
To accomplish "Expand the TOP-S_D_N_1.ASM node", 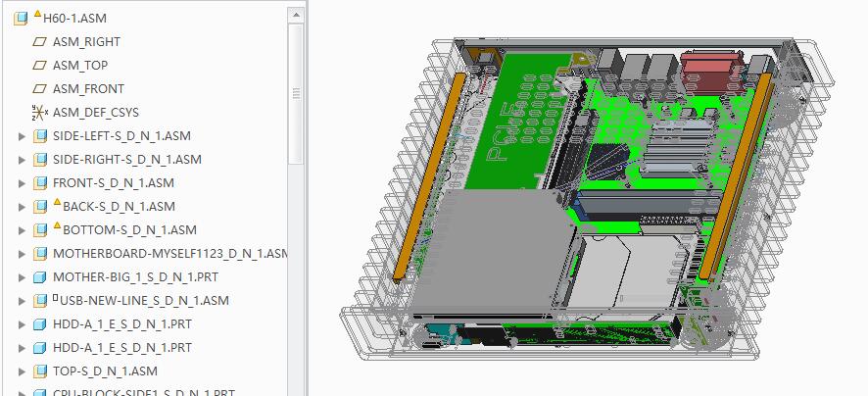I will [23, 371].
